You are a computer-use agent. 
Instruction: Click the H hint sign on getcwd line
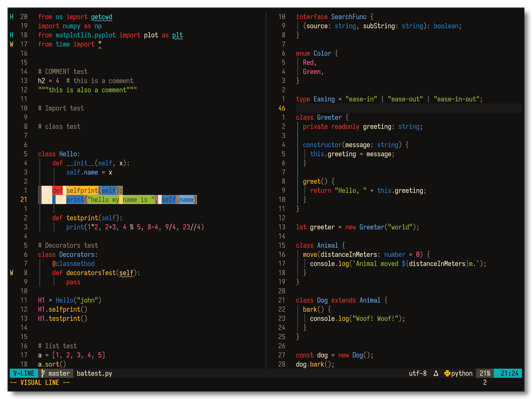(12, 17)
